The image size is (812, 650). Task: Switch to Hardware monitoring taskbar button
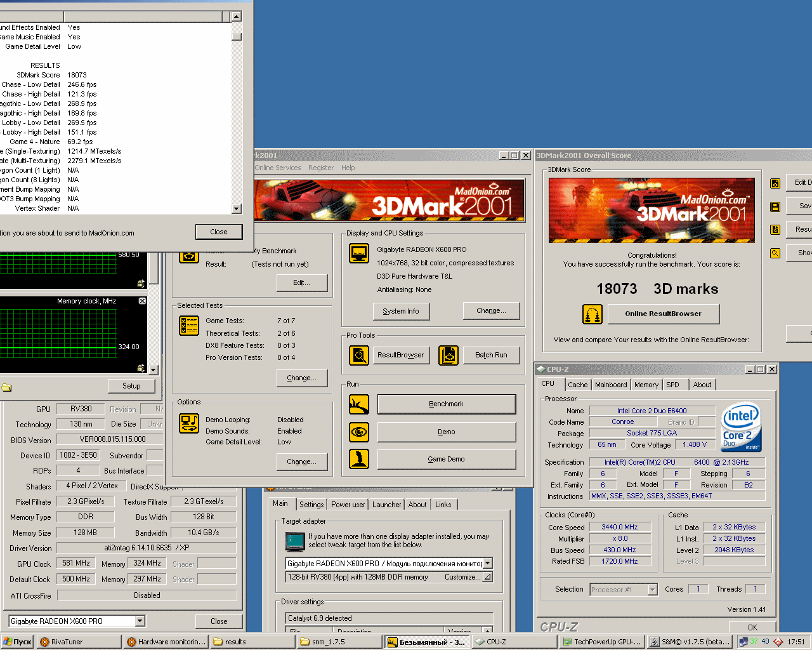click(166, 642)
